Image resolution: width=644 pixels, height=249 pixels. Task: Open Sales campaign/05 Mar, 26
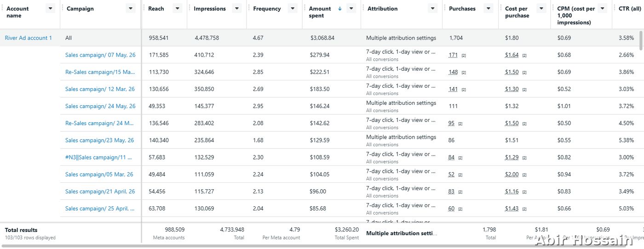(99, 174)
